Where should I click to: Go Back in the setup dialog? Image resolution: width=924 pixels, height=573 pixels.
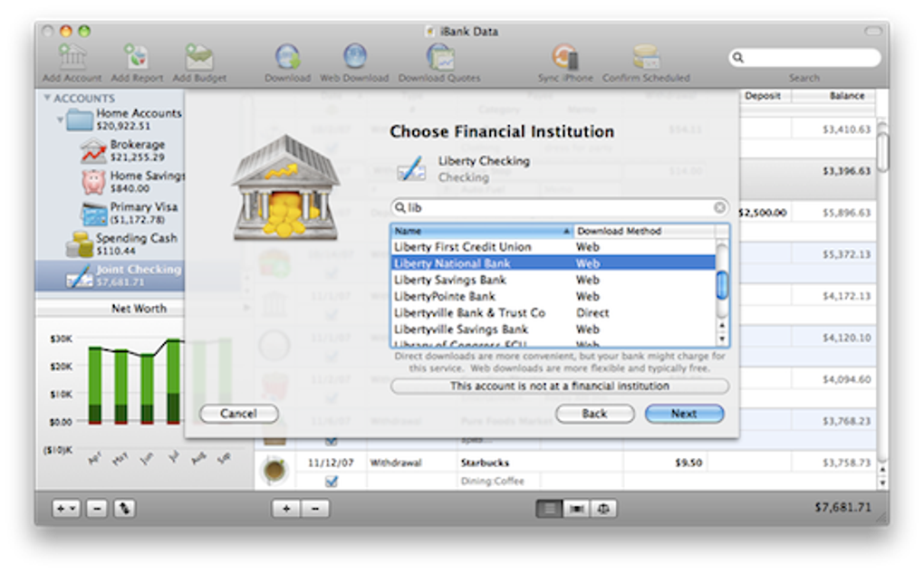[x=594, y=414]
